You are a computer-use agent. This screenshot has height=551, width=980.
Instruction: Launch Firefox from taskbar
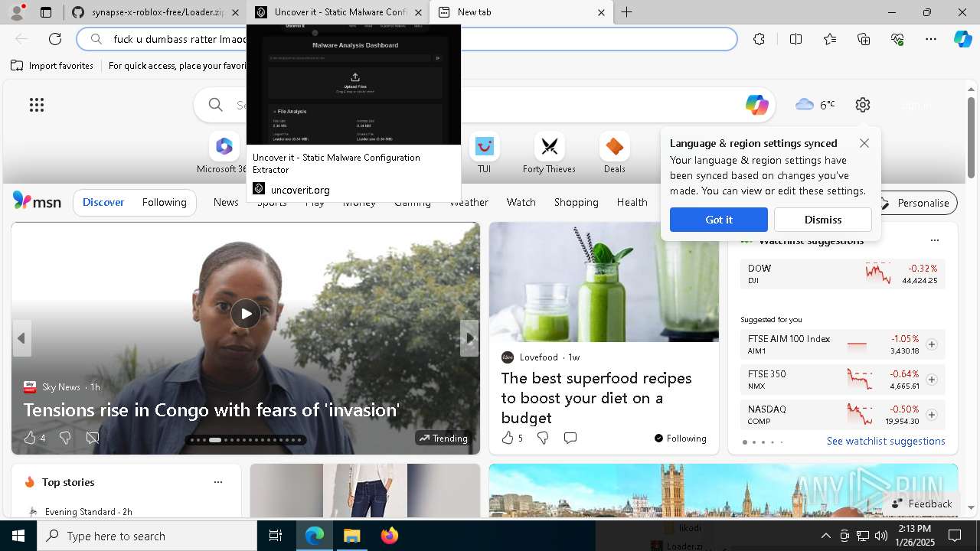[390, 536]
